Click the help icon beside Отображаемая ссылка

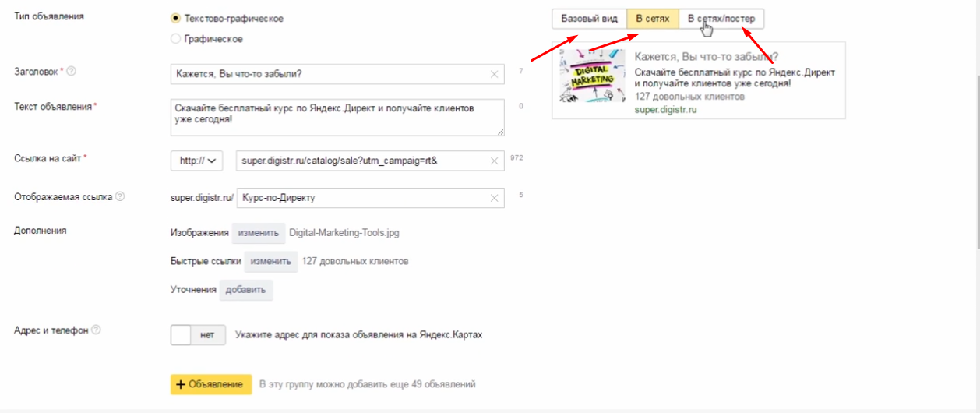[x=120, y=196]
